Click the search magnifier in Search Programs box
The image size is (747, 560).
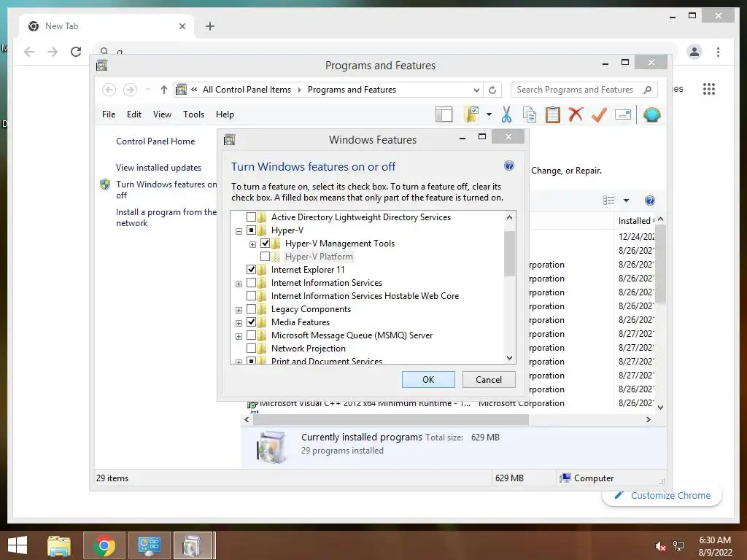coord(647,90)
